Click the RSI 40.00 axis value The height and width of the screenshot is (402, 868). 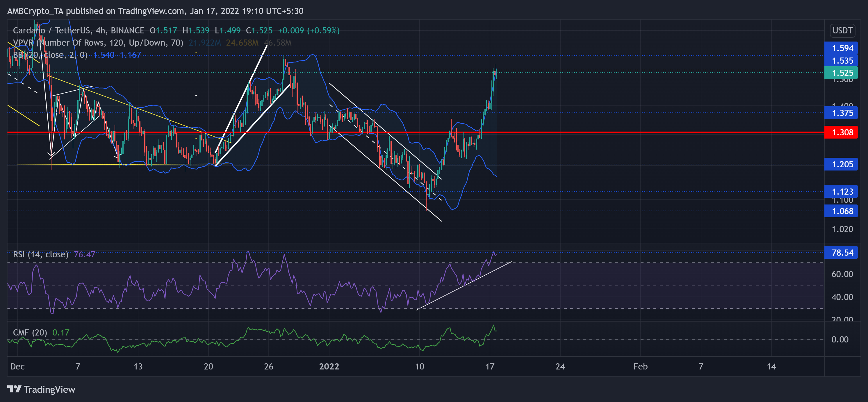(842, 297)
